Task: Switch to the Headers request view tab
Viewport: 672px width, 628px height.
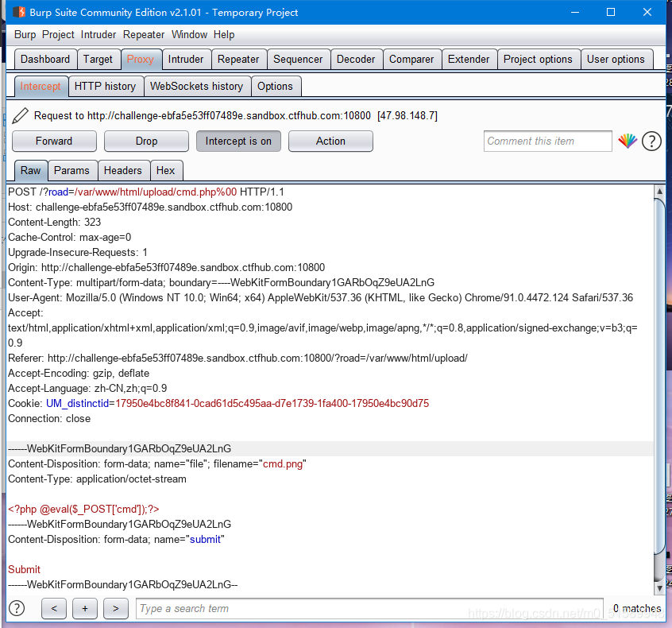Action: [x=123, y=170]
